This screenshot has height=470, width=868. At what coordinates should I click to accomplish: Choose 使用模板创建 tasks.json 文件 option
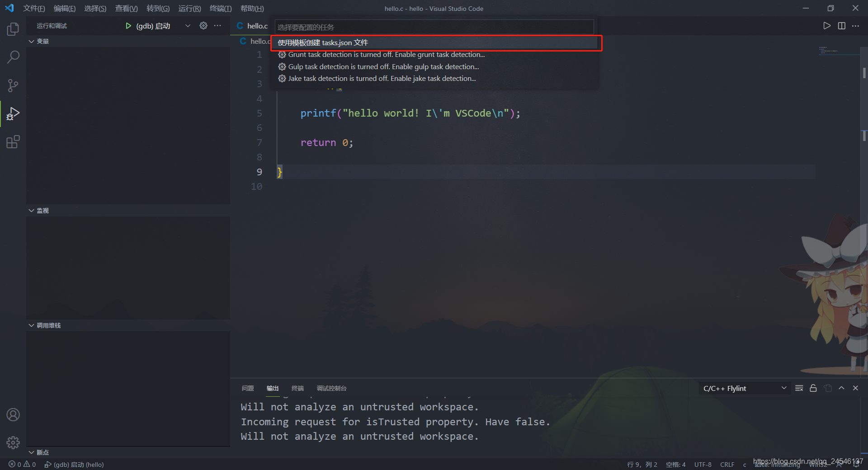pos(435,42)
